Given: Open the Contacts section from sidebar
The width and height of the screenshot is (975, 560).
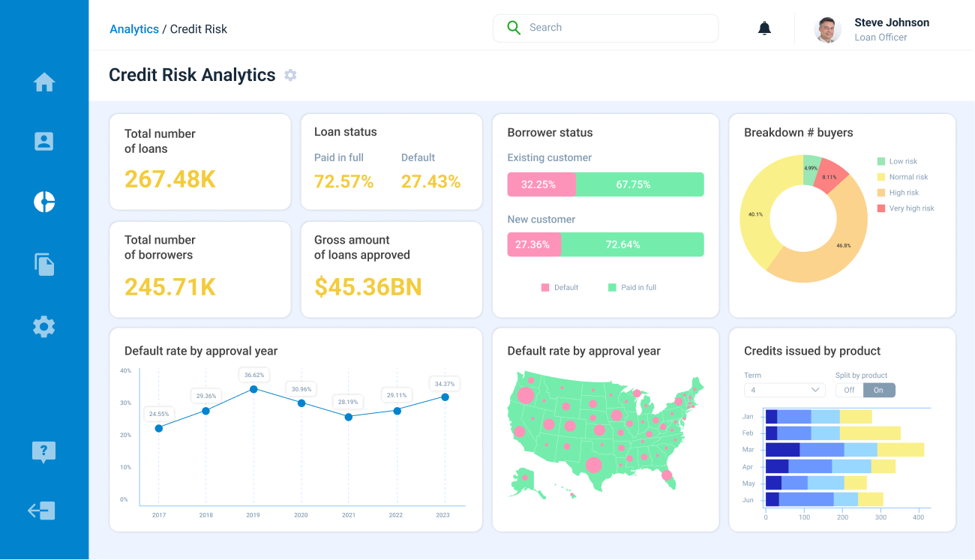Looking at the screenshot, I should point(44,141).
